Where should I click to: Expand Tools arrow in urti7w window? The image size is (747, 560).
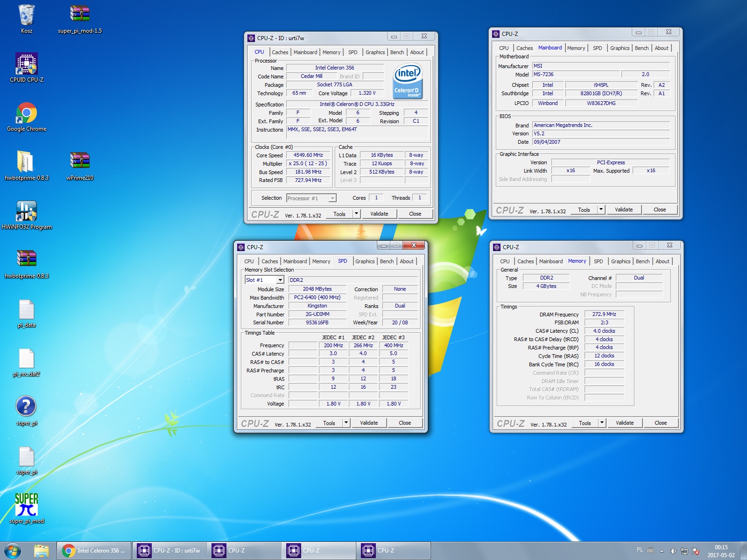(356, 214)
